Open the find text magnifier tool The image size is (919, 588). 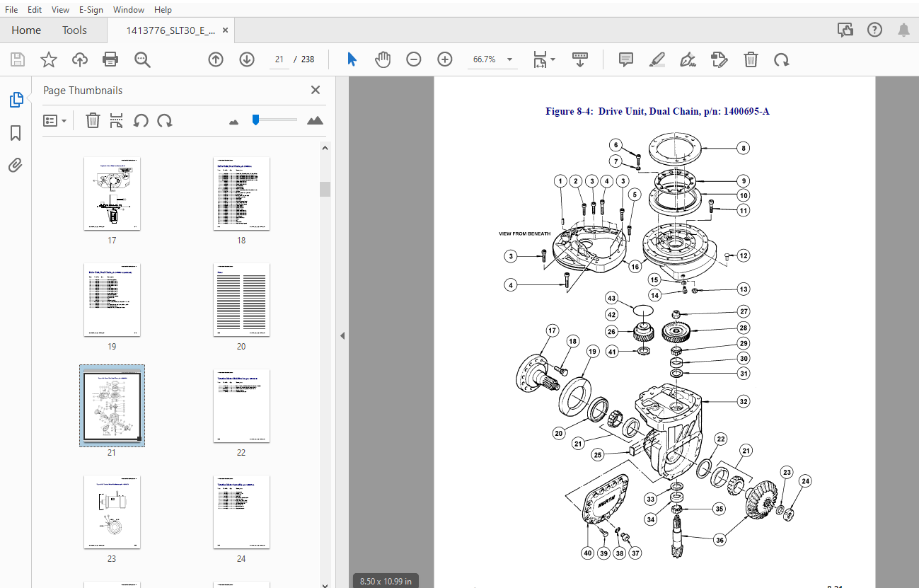pyautogui.click(x=142, y=59)
